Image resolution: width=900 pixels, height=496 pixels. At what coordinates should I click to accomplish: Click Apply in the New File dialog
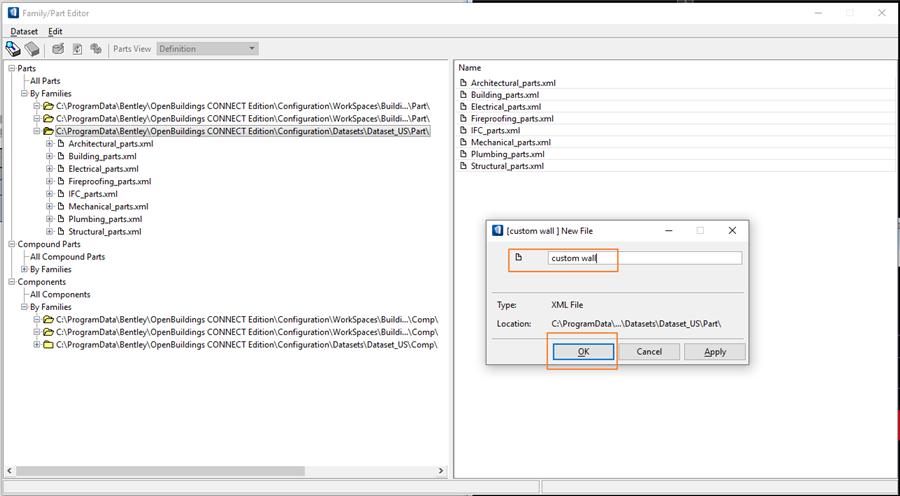pyautogui.click(x=715, y=352)
